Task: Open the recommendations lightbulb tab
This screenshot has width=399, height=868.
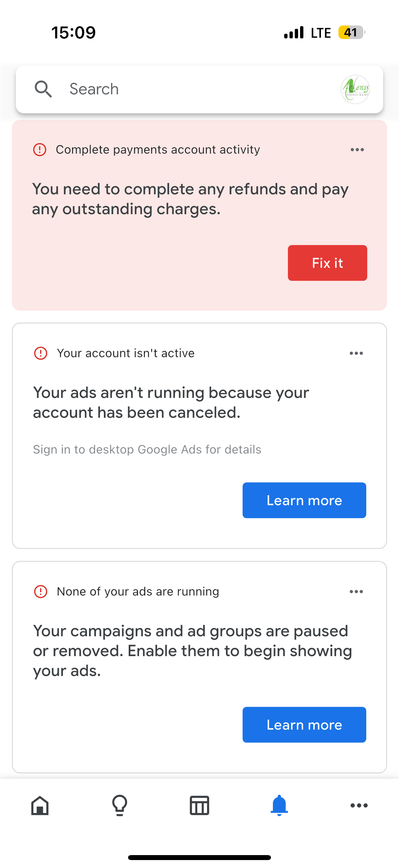Action: 119,805
